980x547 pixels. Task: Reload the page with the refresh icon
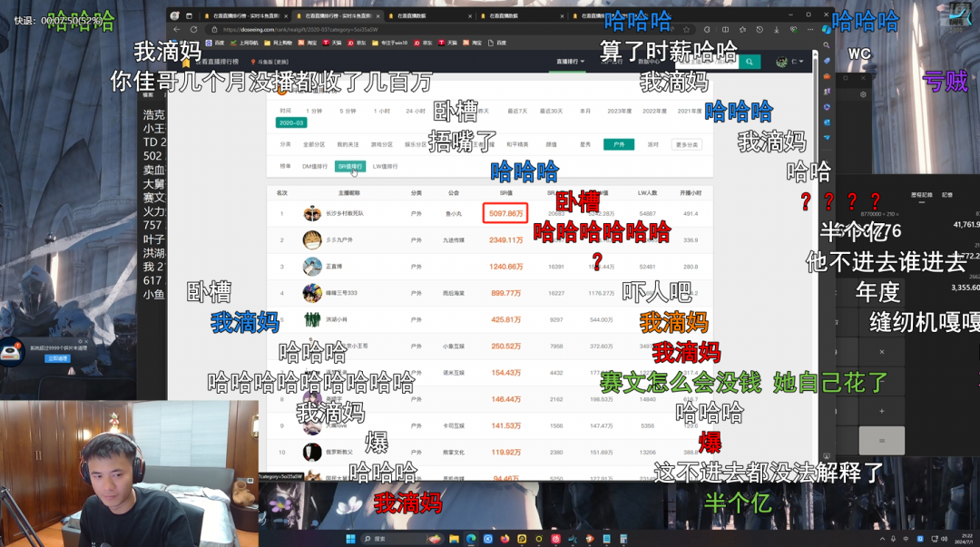point(194,29)
